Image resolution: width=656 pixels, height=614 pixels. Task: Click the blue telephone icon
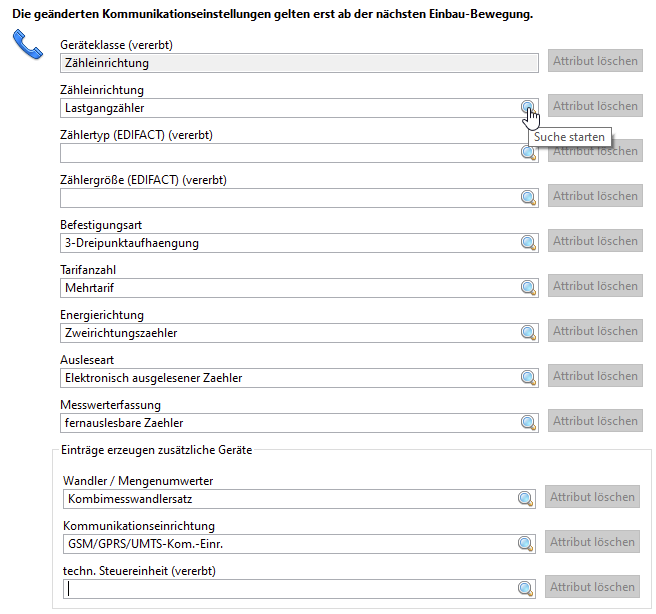click(x=28, y=45)
